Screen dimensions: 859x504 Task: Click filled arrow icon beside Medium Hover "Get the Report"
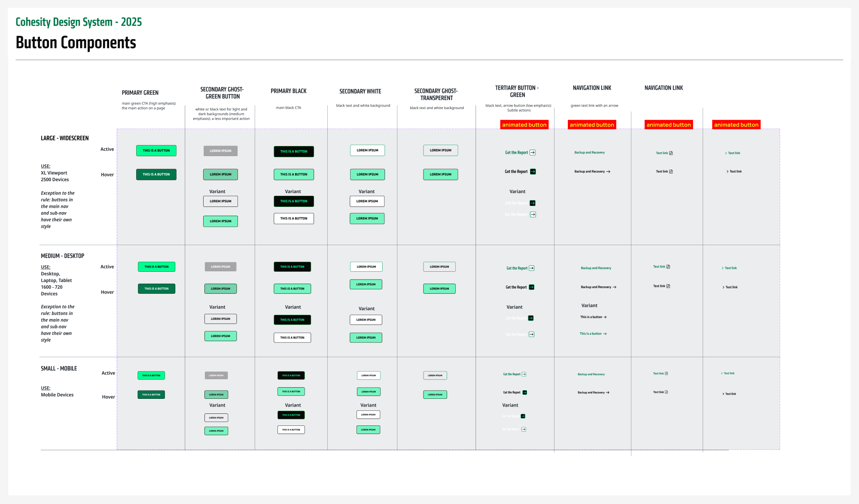532,287
